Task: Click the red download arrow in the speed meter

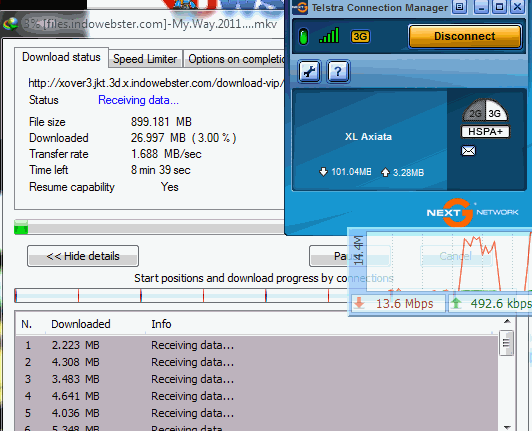Action: 359,303
